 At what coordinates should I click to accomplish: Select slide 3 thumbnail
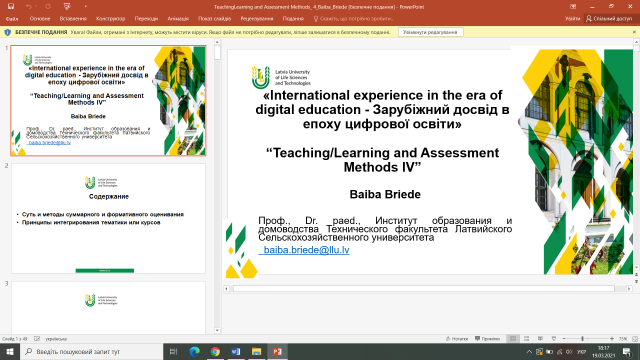tap(108, 308)
